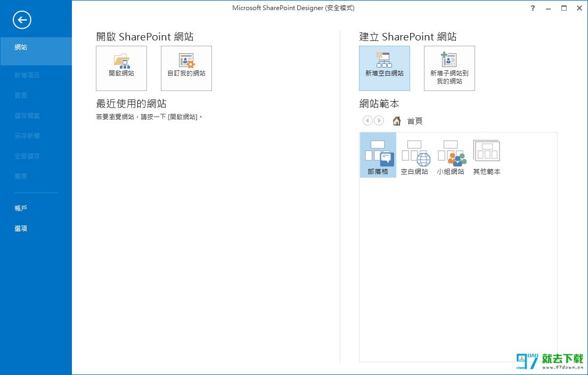Minimize the SharePoint Designer window
The height and width of the screenshot is (375, 588).
pos(548,8)
